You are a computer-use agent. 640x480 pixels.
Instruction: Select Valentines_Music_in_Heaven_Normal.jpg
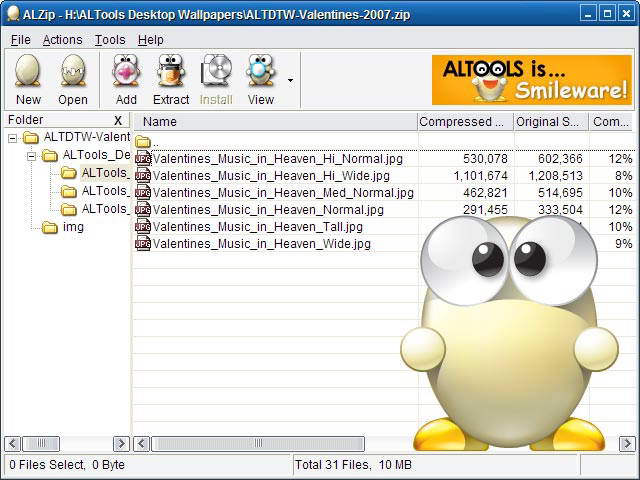point(268,210)
